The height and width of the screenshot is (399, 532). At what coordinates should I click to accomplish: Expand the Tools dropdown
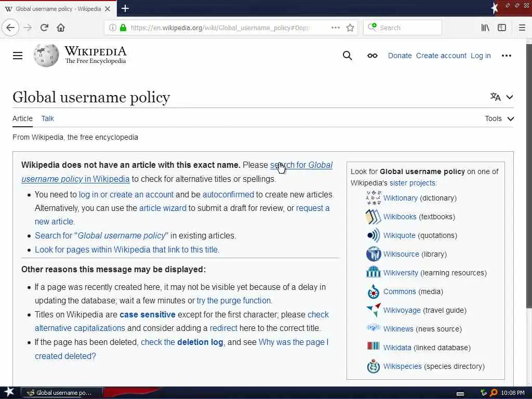click(499, 118)
